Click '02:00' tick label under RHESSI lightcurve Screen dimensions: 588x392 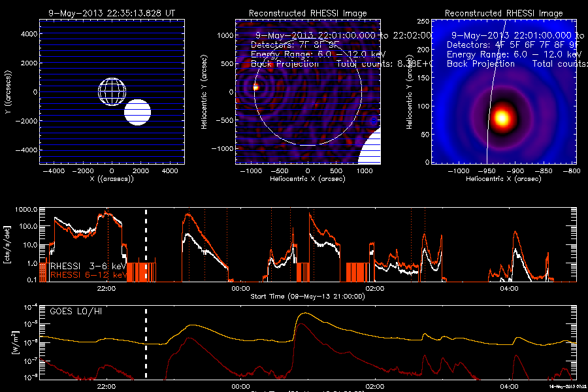tap(374, 288)
